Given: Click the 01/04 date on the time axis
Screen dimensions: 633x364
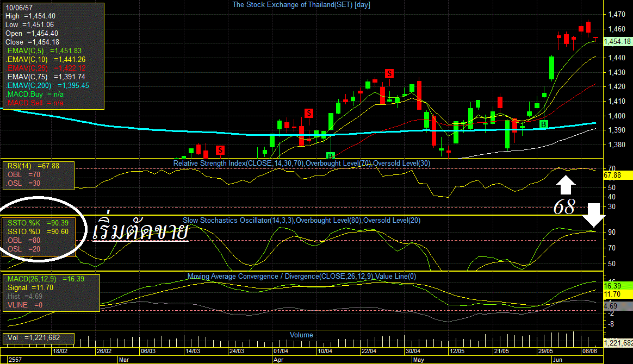Looking at the screenshot, I should pos(281,351).
